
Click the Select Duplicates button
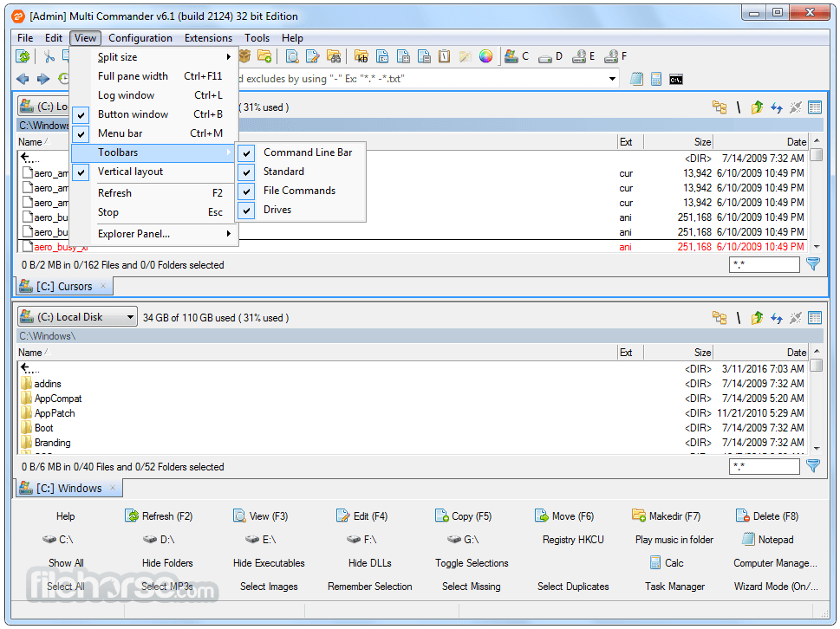click(573, 587)
